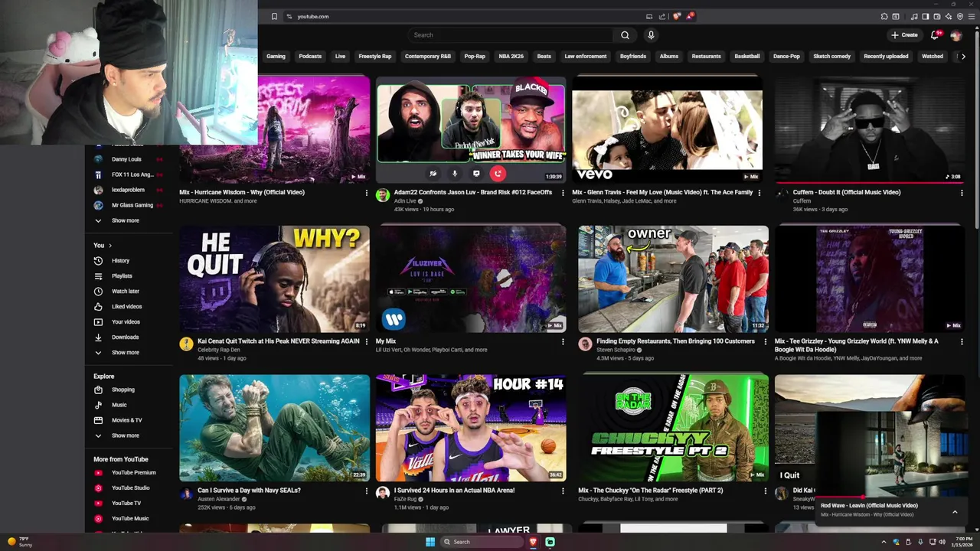Select the Gaming filter chip
This screenshot has width=980, height=551.
(x=276, y=56)
